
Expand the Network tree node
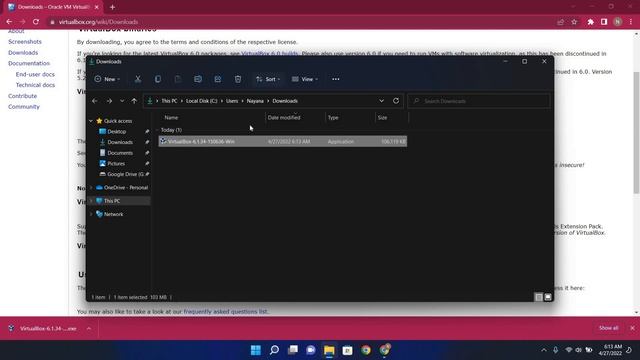(x=91, y=214)
